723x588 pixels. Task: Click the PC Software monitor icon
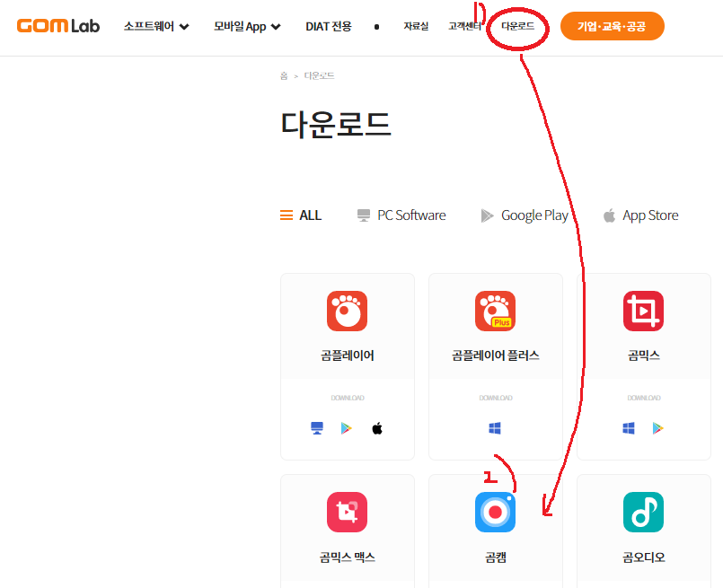tap(364, 215)
